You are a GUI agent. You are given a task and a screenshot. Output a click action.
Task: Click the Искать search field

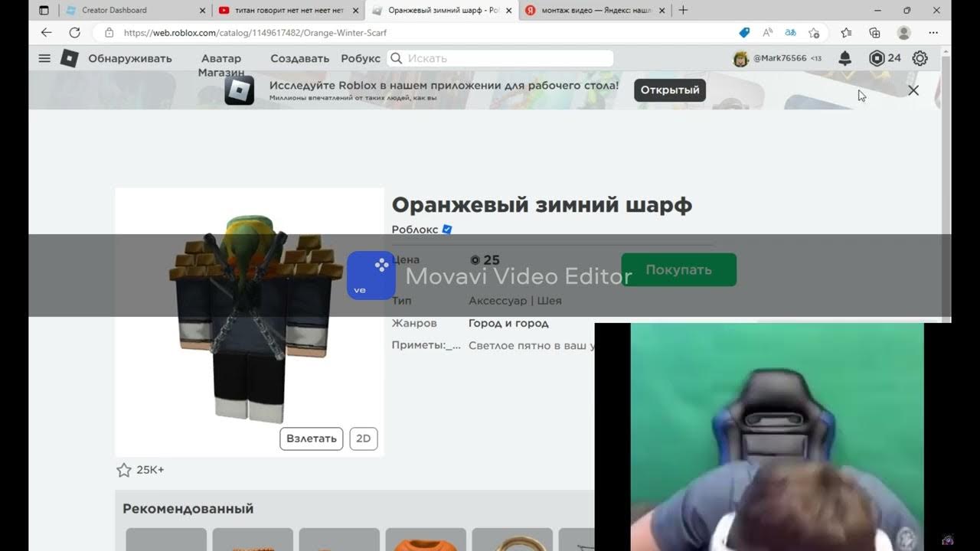(500, 58)
